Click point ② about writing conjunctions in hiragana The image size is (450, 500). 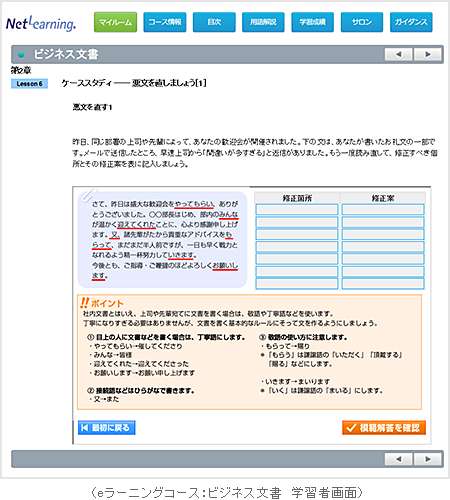(x=141, y=390)
